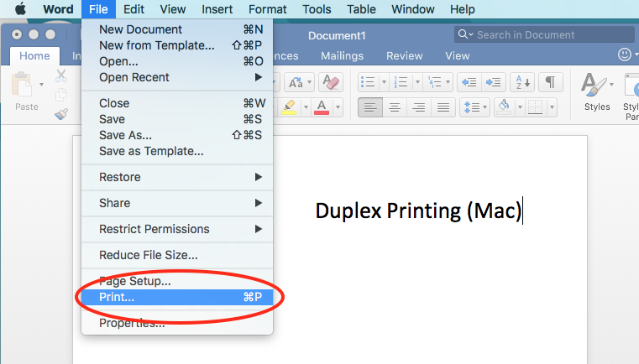Viewport: 639px width, 364px height.
Task: Click Decrease Indent icon
Action: [x=469, y=83]
